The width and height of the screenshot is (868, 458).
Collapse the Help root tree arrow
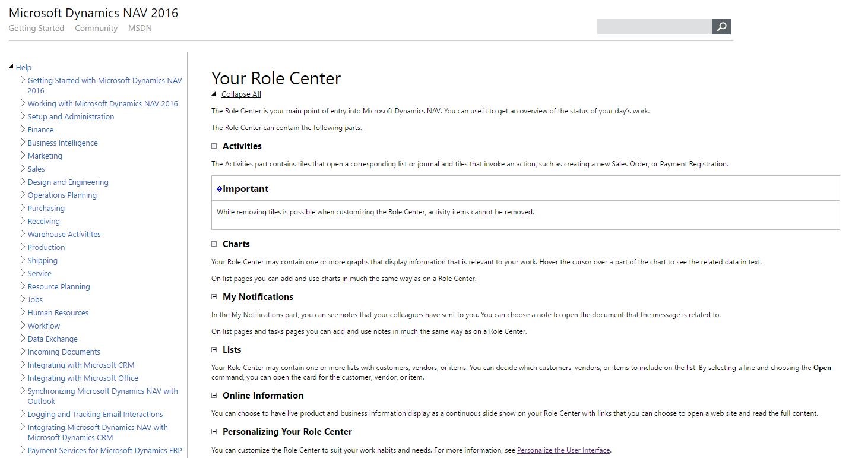pos(11,67)
